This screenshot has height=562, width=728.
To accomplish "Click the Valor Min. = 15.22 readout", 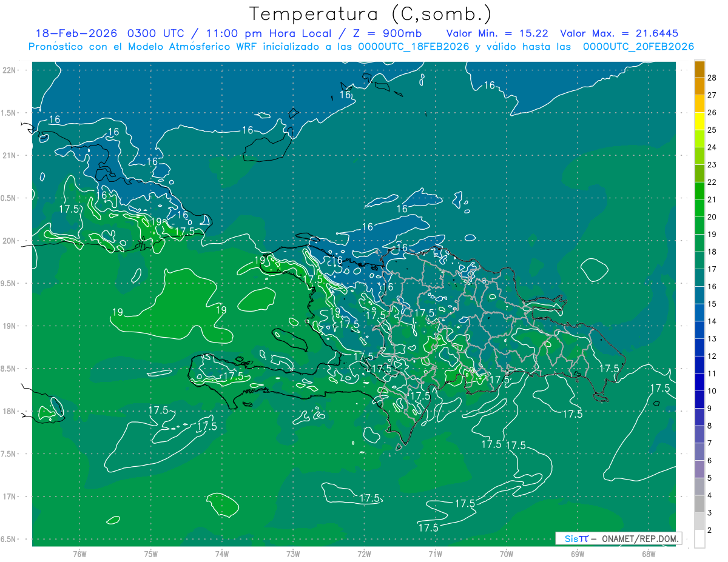I will click(497, 33).
